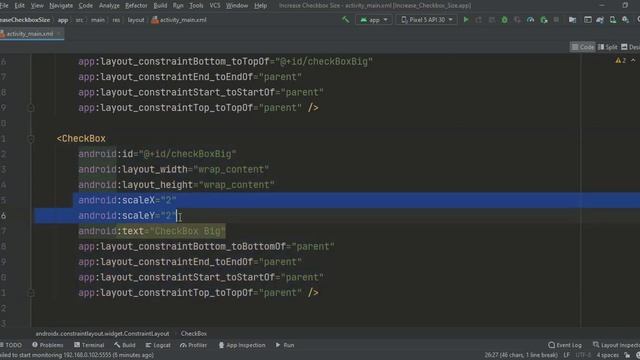The image size is (640, 360).
Task: Click the CheckBox breadcrumb below editor
Action: (x=194, y=333)
